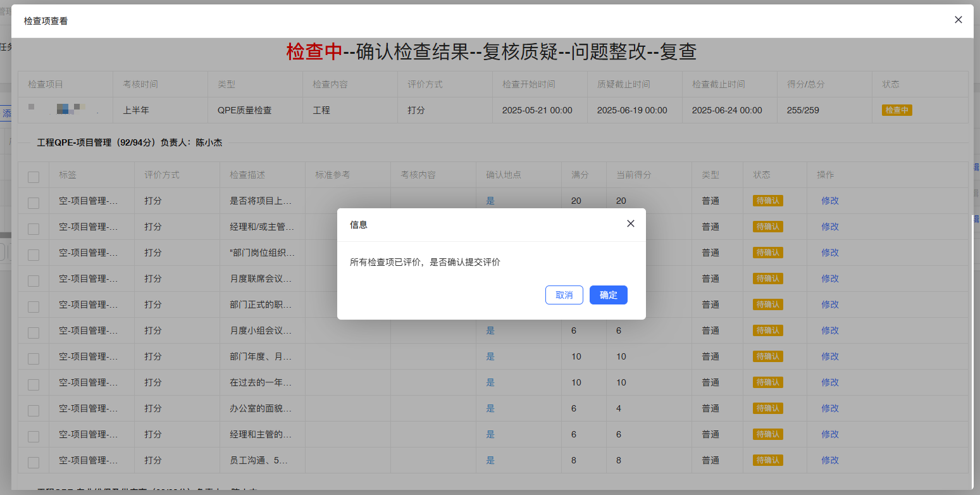The image size is (980, 495).
Task: Check the checkbox beside the 月度联席会议 row
Action: tap(34, 279)
